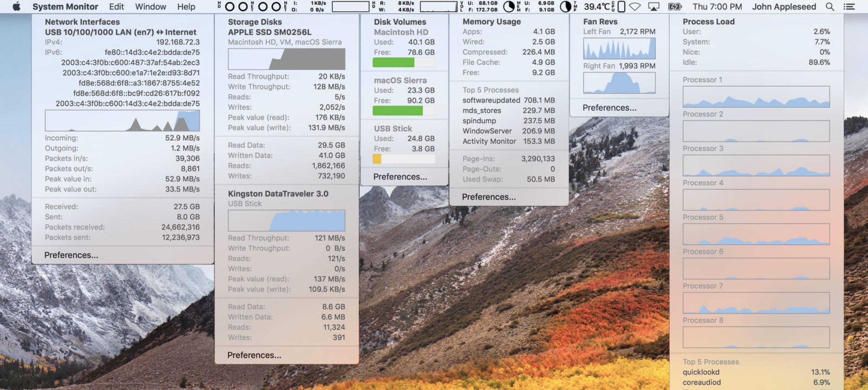868x390 pixels.
Task: Click the APPLE SSD throughput graph
Action: tap(287, 59)
